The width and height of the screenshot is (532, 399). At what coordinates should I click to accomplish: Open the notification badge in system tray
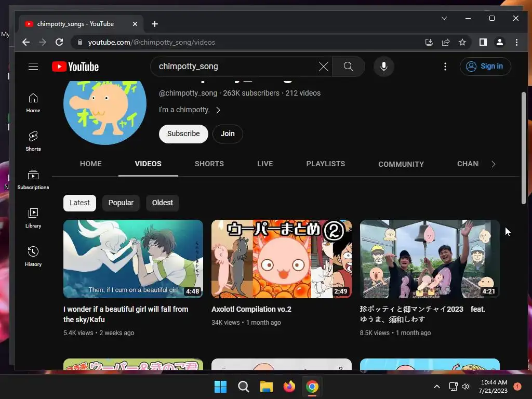[517, 387]
